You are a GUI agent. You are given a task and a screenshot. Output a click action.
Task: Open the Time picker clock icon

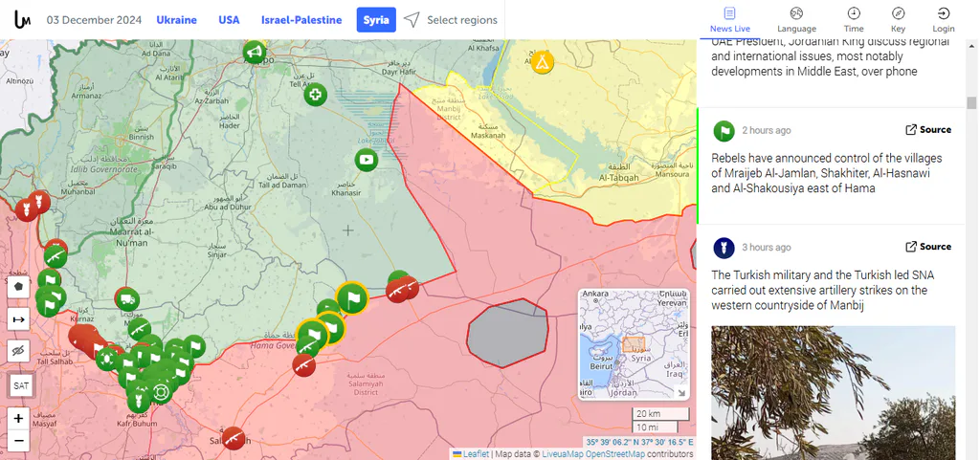tap(854, 13)
